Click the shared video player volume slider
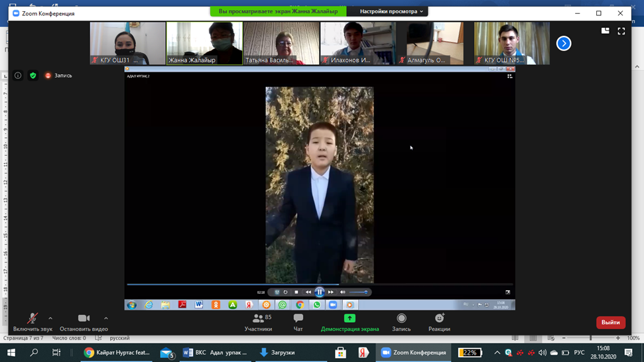The image size is (644, 362). coord(358,292)
